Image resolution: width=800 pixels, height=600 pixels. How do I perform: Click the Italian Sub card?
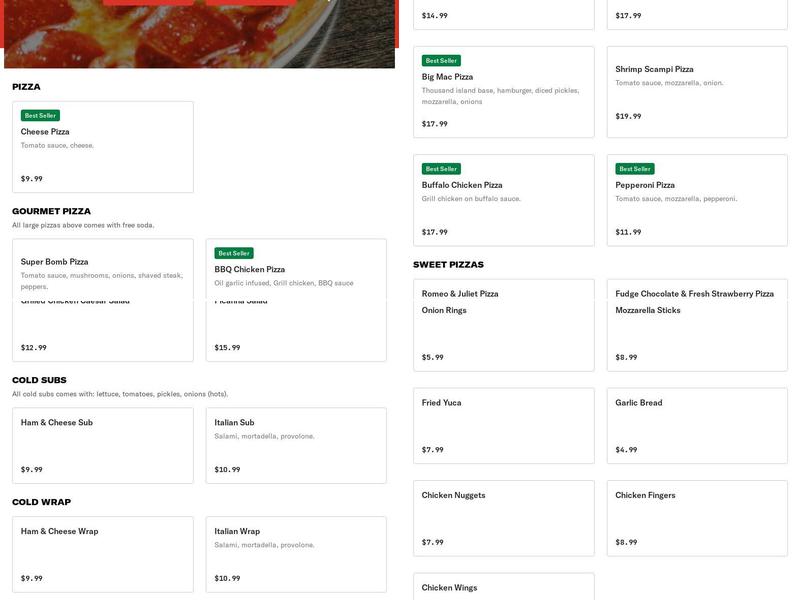click(295, 445)
